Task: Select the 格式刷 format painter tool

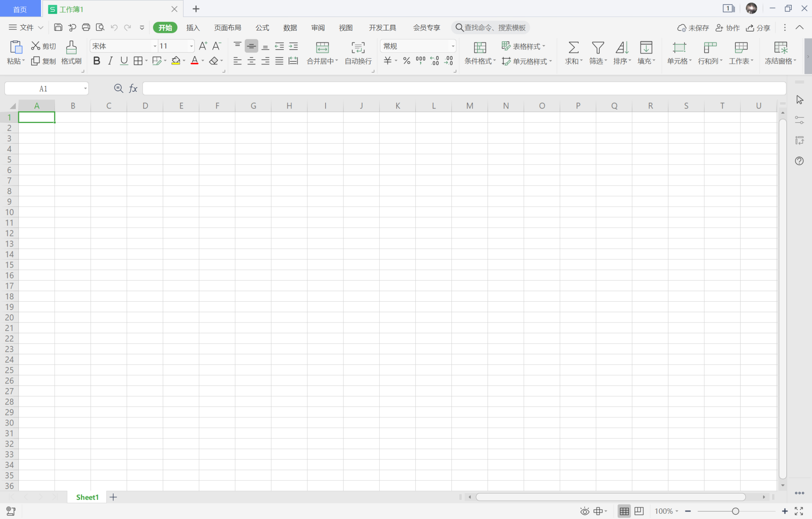Action: coord(71,53)
